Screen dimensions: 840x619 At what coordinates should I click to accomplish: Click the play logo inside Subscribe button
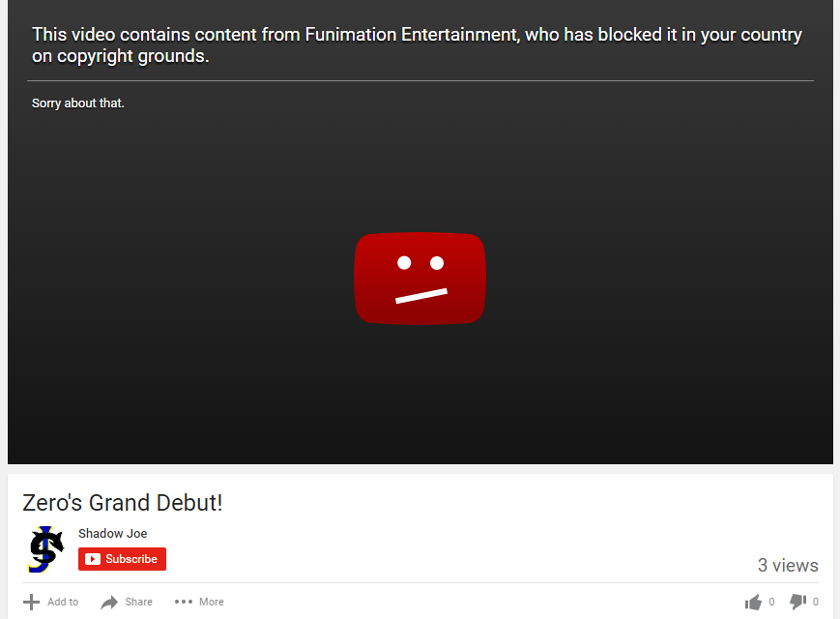pos(93,559)
